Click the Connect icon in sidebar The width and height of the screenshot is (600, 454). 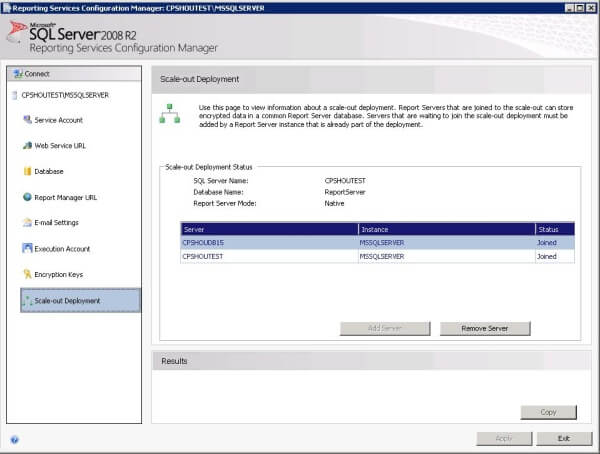pyautogui.click(x=16, y=74)
